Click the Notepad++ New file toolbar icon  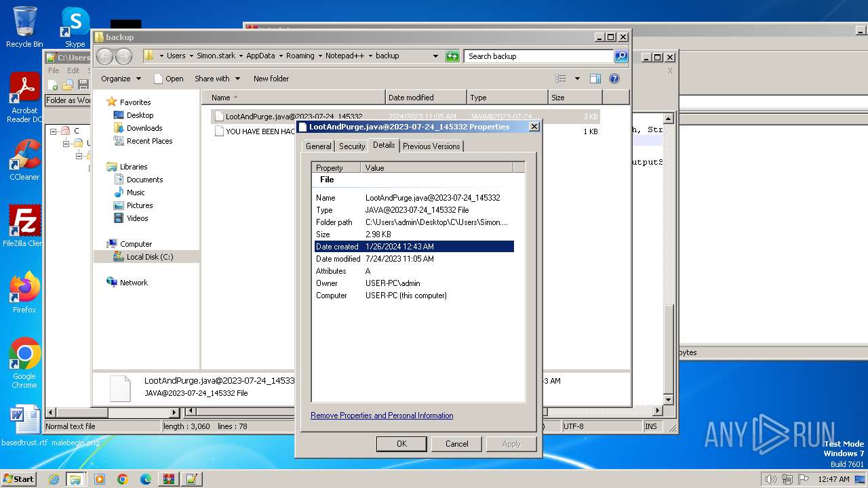coord(53,85)
